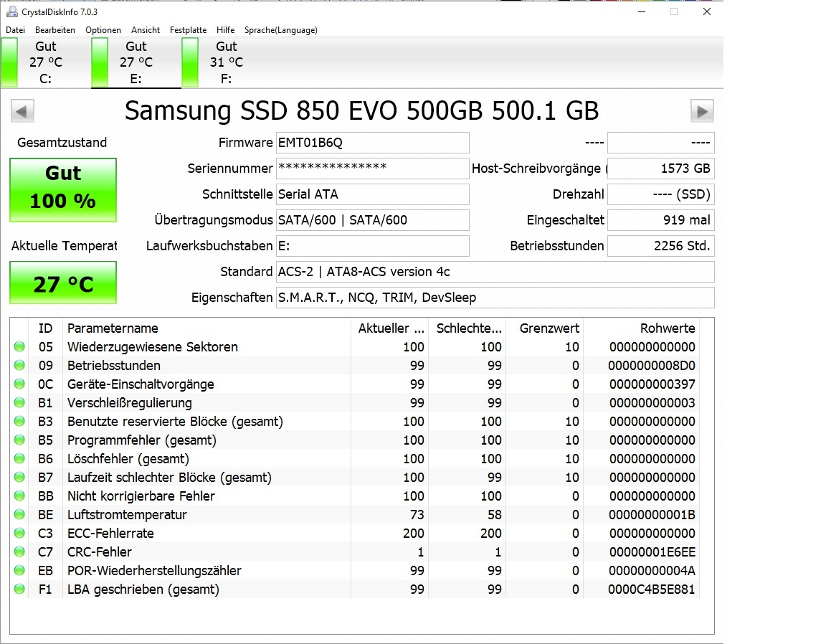This screenshot has height=644, width=826.
Task: Click status dot for LBA geschrieben
Action: coord(19,589)
